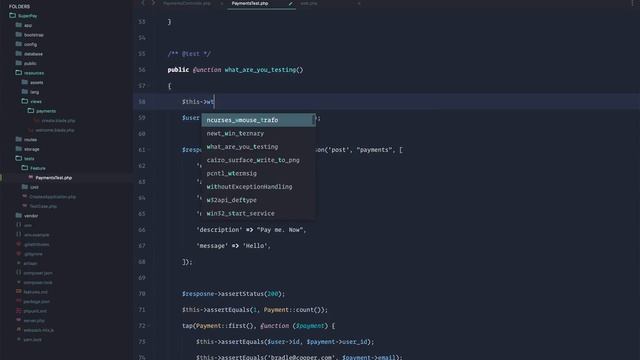Open the yarn.lock file

32,340
